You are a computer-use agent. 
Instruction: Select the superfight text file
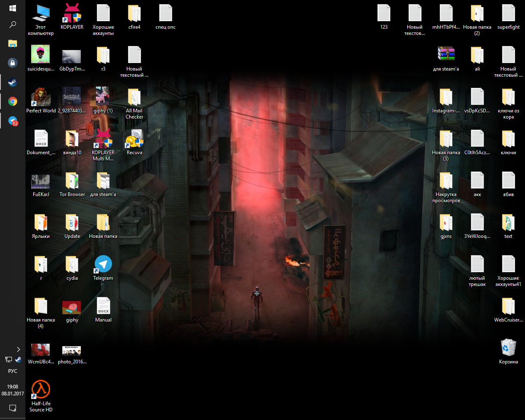click(x=509, y=17)
